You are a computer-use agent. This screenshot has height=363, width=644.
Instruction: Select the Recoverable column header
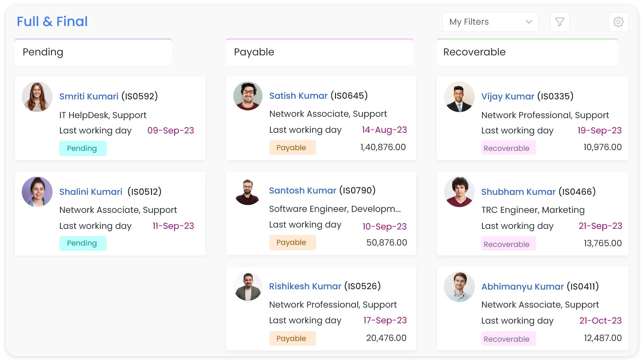click(474, 52)
